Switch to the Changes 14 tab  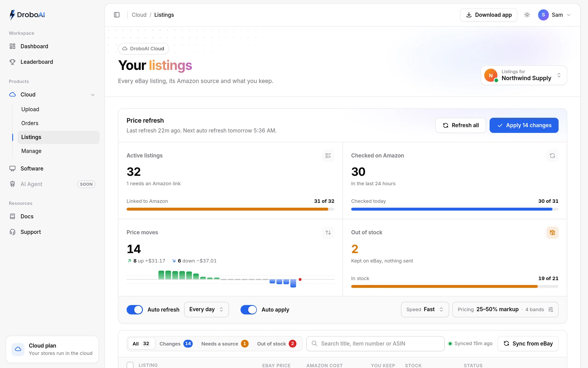176,344
